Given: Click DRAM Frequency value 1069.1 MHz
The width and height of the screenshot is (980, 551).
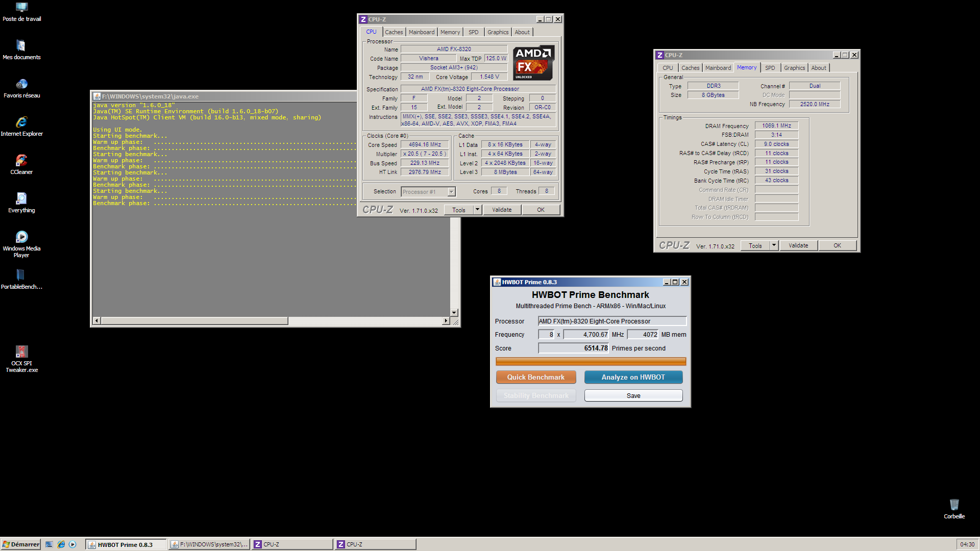Looking at the screenshot, I should pos(776,126).
